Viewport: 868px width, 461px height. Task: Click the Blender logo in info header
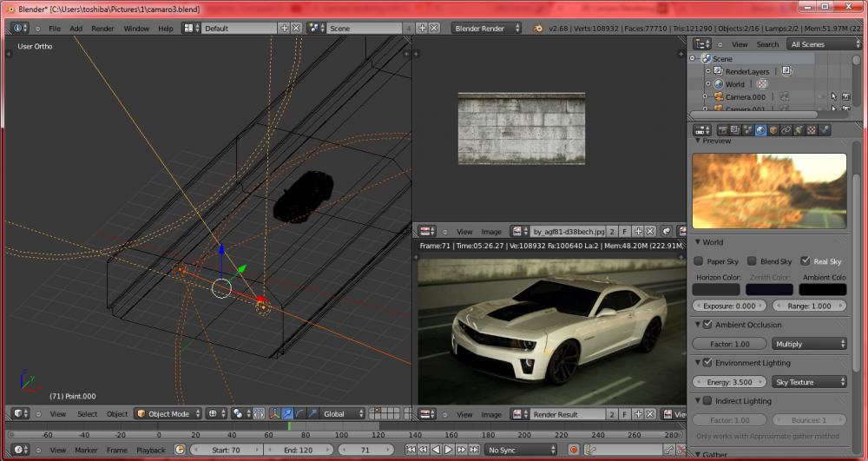pos(537,29)
